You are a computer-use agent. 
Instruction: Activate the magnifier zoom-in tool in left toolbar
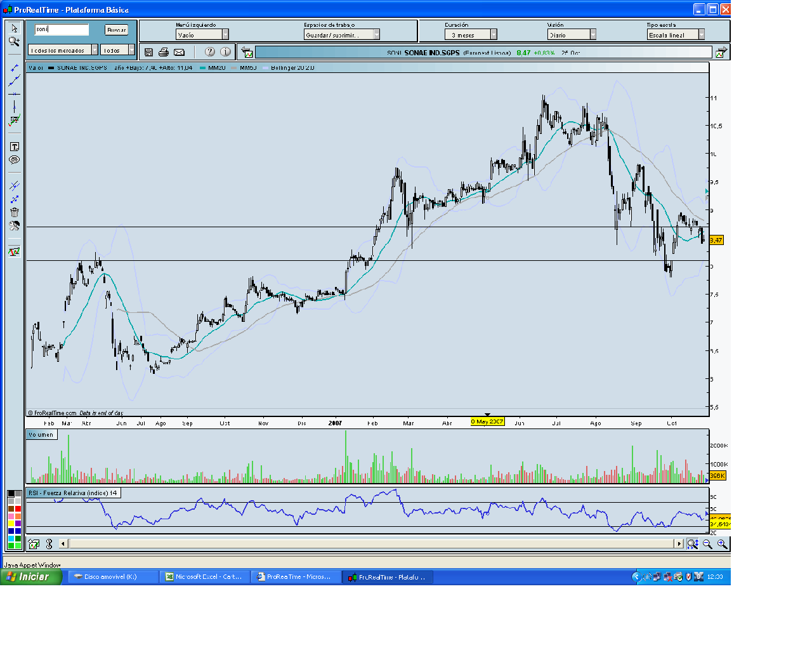tap(14, 41)
